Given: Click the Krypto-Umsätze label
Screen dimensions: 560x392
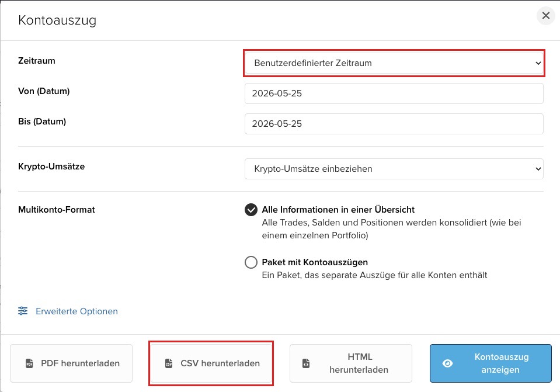Looking at the screenshot, I should [x=51, y=166].
